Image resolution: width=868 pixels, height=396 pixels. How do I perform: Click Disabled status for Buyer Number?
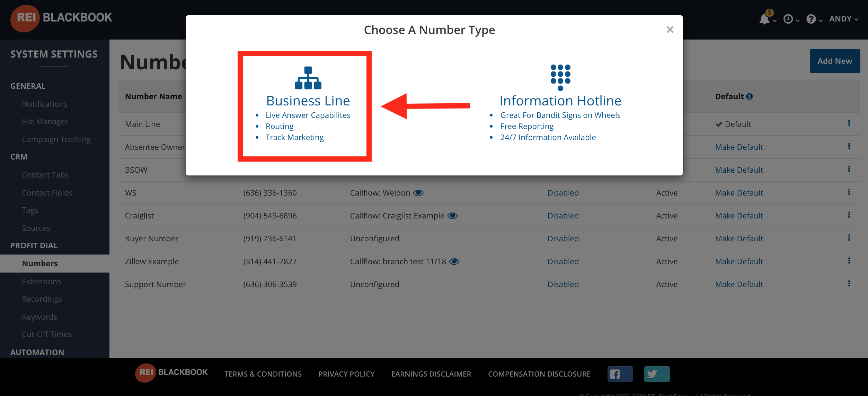point(563,239)
